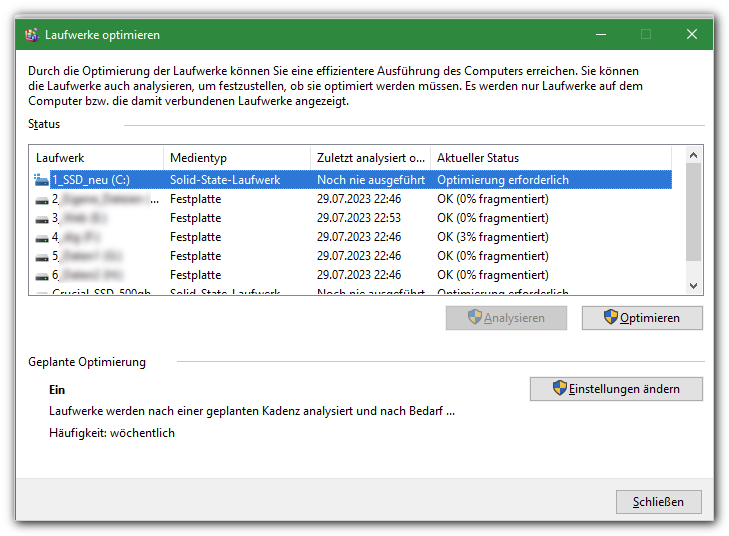This screenshot has width=729, height=536.
Task: Click the Zuletzt analysiert o... column header
Action: (371, 158)
